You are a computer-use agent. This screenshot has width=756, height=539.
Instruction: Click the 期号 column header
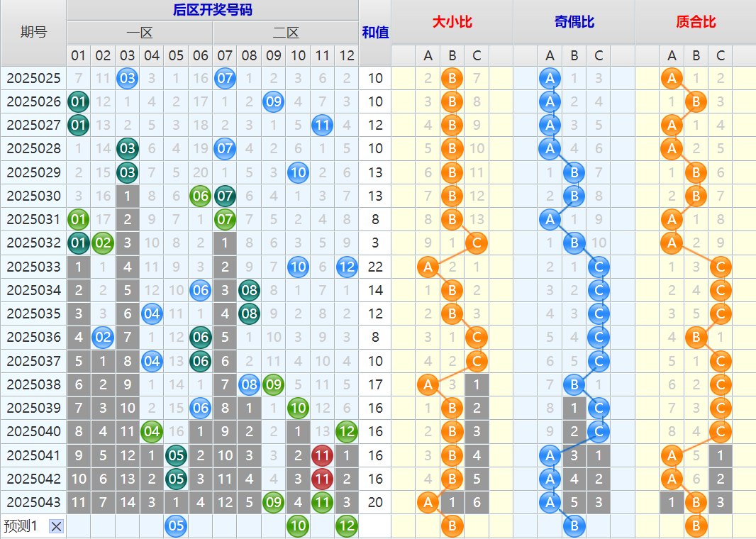pos(33,33)
